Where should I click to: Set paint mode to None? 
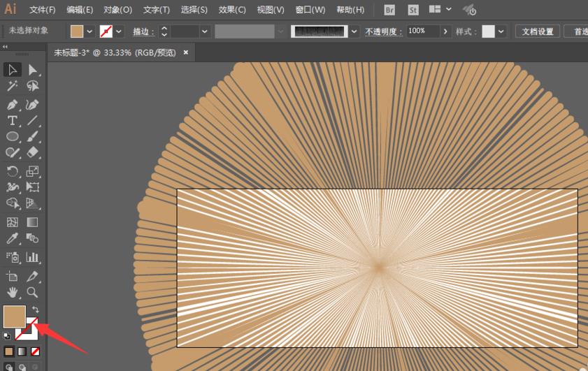(x=36, y=351)
